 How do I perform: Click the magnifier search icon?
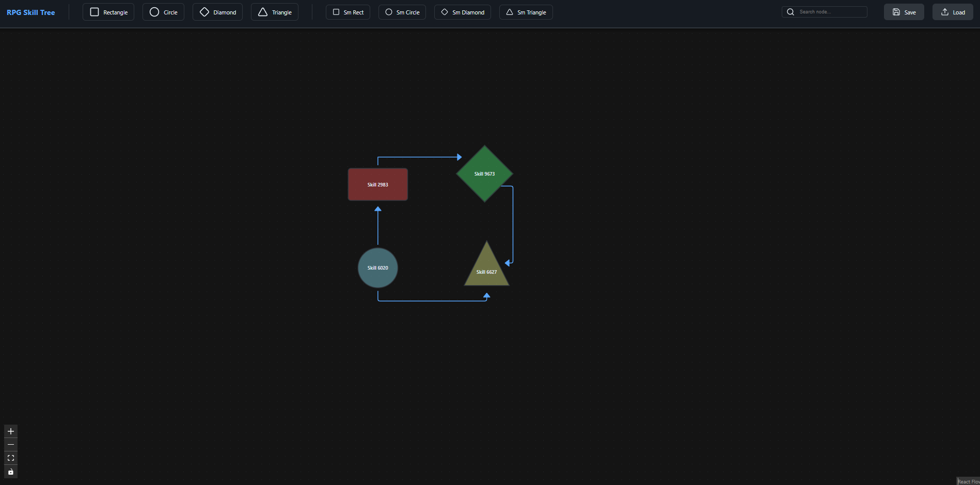click(x=791, y=12)
